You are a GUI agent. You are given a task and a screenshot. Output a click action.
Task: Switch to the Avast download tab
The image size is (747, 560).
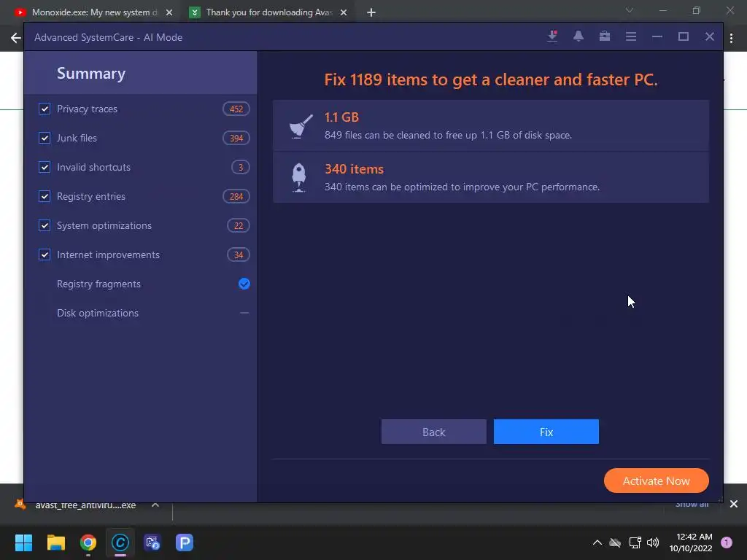[269, 12]
